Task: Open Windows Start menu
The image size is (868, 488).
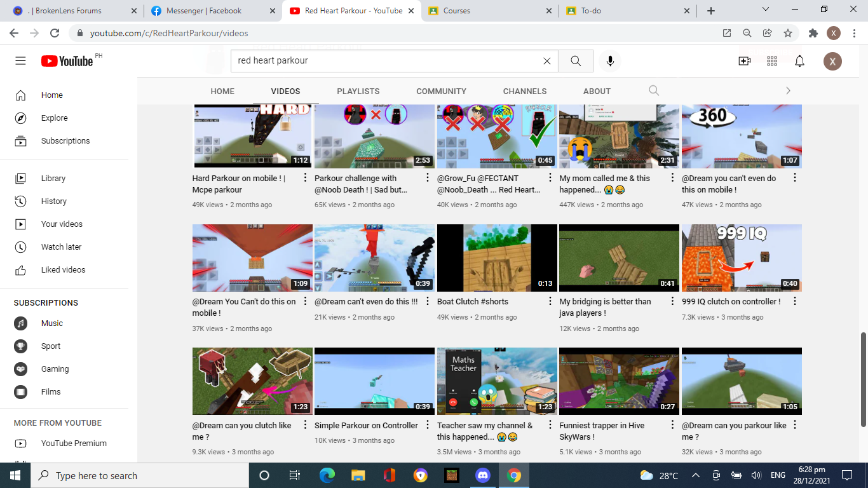Action: click(x=15, y=475)
